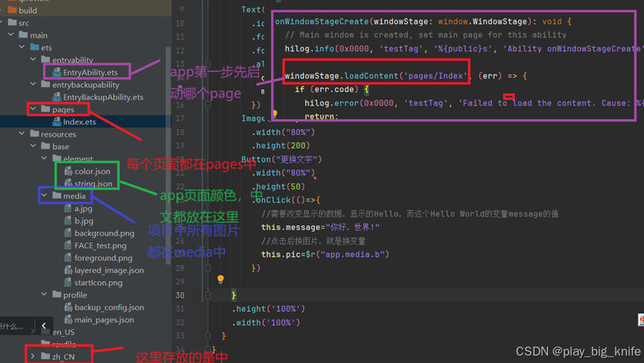This screenshot has height=363, width=644.
Task: Collapse the src folder
Action: [2, 22]
